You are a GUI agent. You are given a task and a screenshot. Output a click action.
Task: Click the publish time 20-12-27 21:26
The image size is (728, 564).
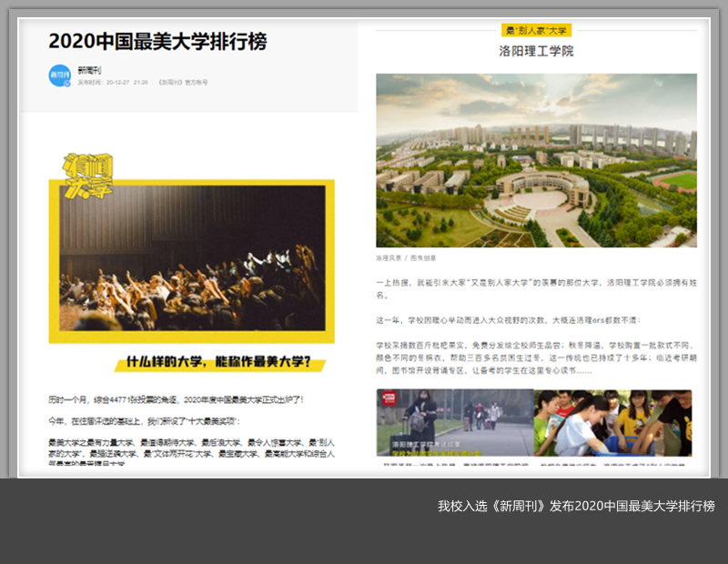113,83
